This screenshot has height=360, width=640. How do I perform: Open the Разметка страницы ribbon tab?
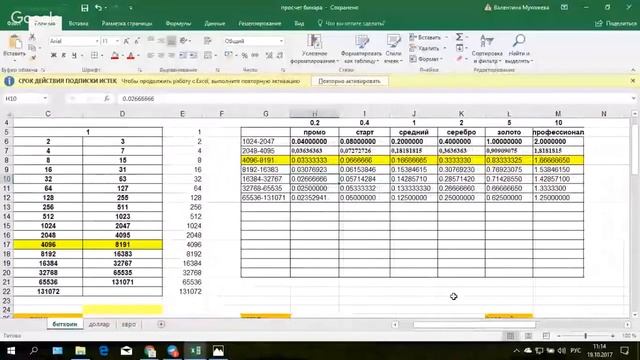pyautogui.click(x=127, y=24)
